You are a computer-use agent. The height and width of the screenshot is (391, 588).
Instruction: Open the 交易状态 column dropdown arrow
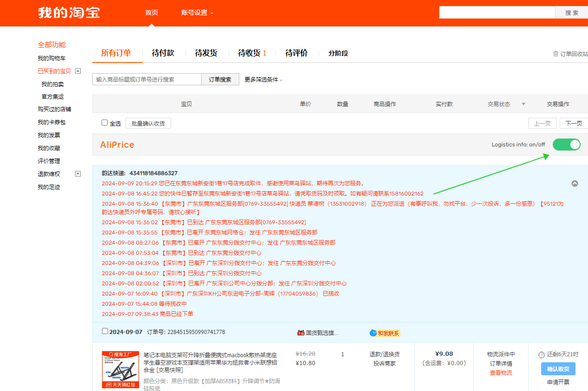[x=524, y=104]
